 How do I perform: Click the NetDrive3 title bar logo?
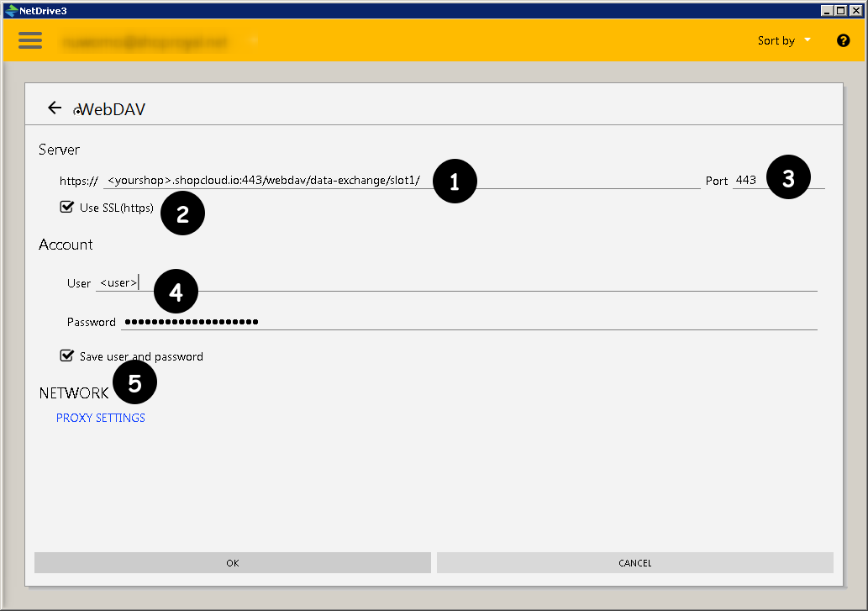11,10
